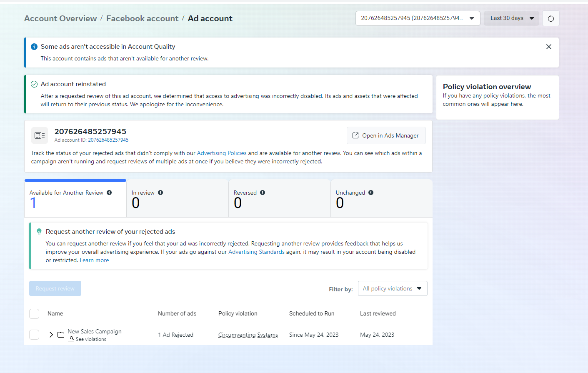Select the Available for Another Review tab
This screenshot has width=588, height=373.
pos(75,198)
